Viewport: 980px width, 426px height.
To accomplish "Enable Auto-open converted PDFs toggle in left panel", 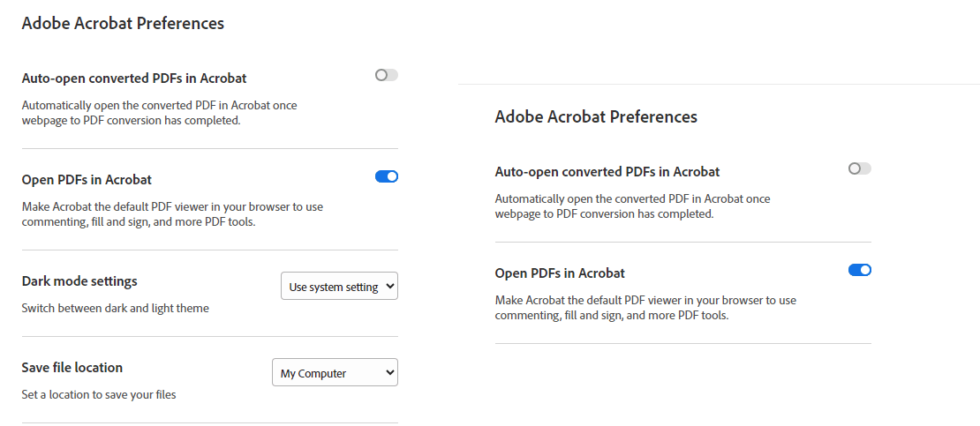I will 387,76.
